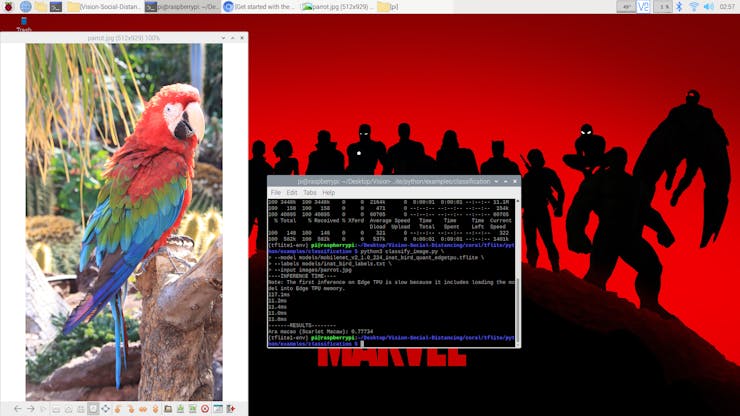
Task: Click zoom in icon in image viewer
Action: coord(68,408)
